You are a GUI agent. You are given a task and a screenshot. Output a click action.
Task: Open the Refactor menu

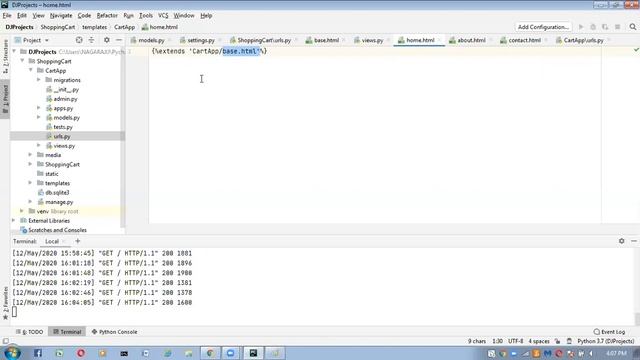click(x=107, y=16)
